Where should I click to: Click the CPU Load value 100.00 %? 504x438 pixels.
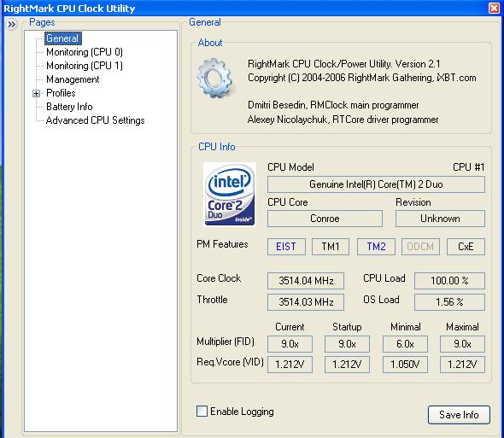449,281
